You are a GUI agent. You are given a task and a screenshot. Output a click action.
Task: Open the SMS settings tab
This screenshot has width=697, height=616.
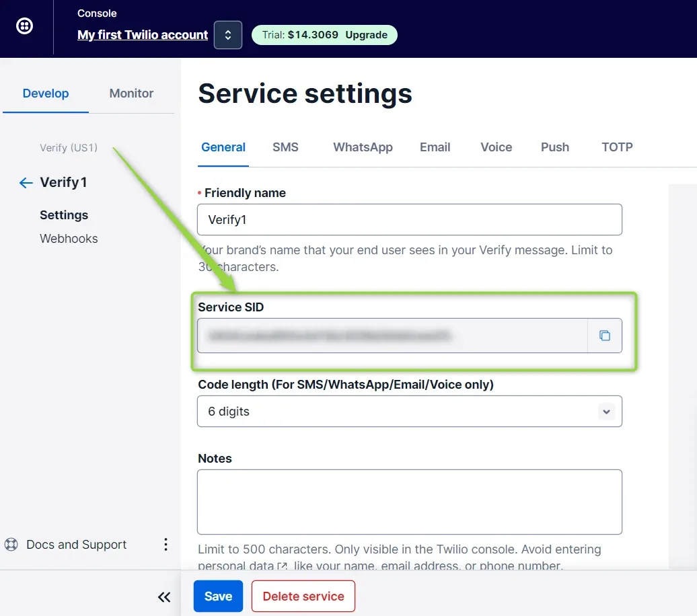click(285, 147)
